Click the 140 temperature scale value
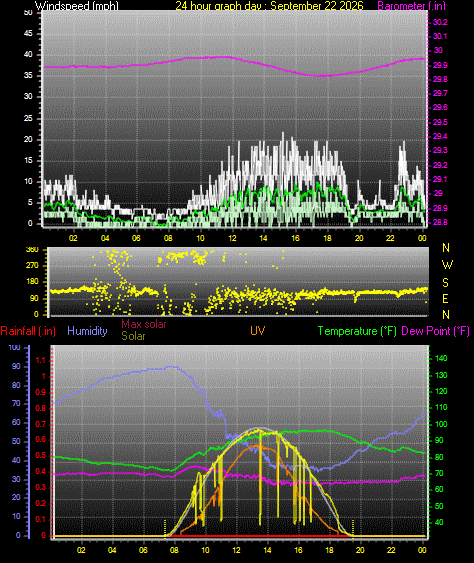This screenshot has height=563, width=474. [441, 358]
